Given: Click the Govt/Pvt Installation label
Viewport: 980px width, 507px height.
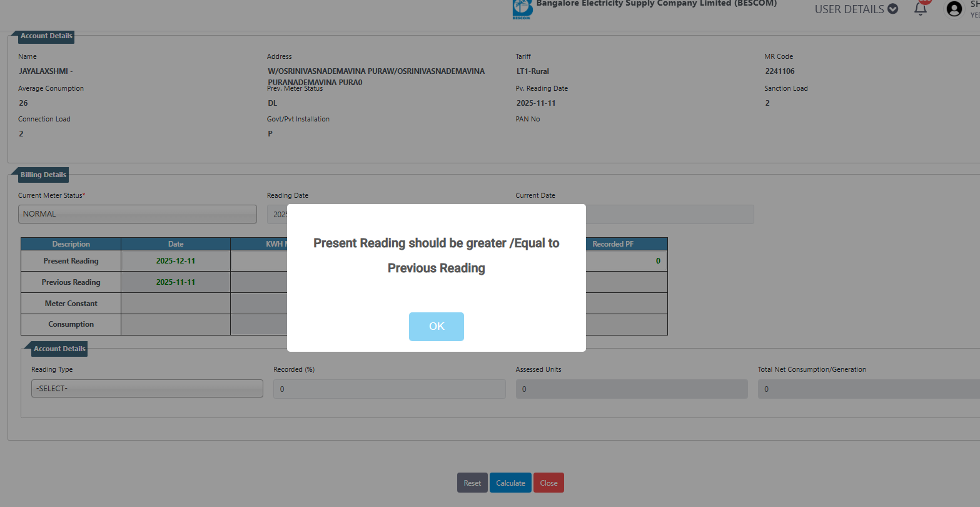Looking at the screenshot, I should click(x=298, y=119).
